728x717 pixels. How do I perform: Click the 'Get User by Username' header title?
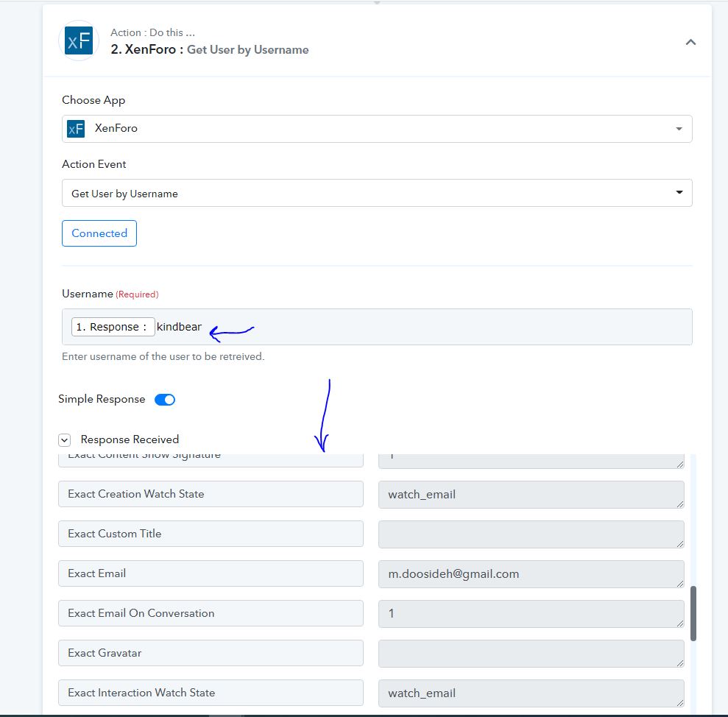[247, 49]
